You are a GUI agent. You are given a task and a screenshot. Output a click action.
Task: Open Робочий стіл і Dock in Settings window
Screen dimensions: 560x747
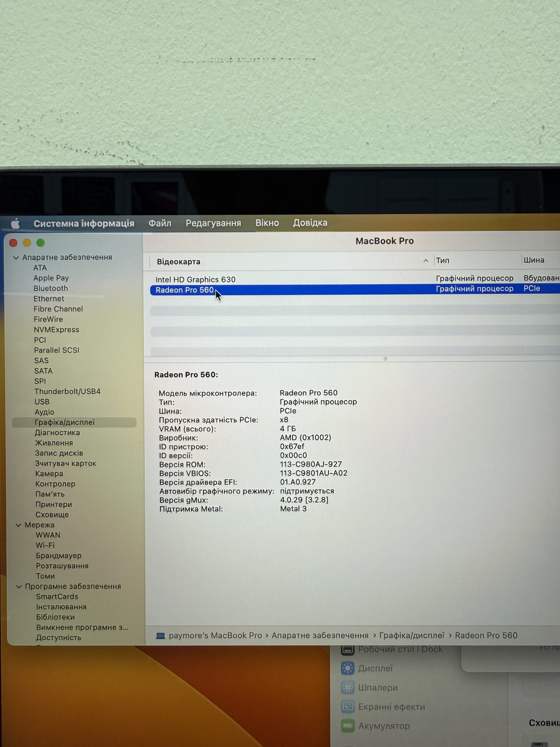point(391,650)
